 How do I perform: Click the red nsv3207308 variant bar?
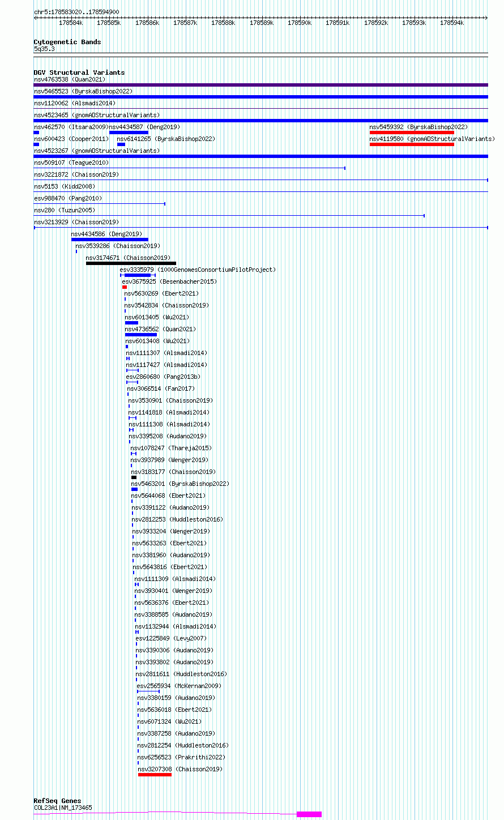click(155, 775)
